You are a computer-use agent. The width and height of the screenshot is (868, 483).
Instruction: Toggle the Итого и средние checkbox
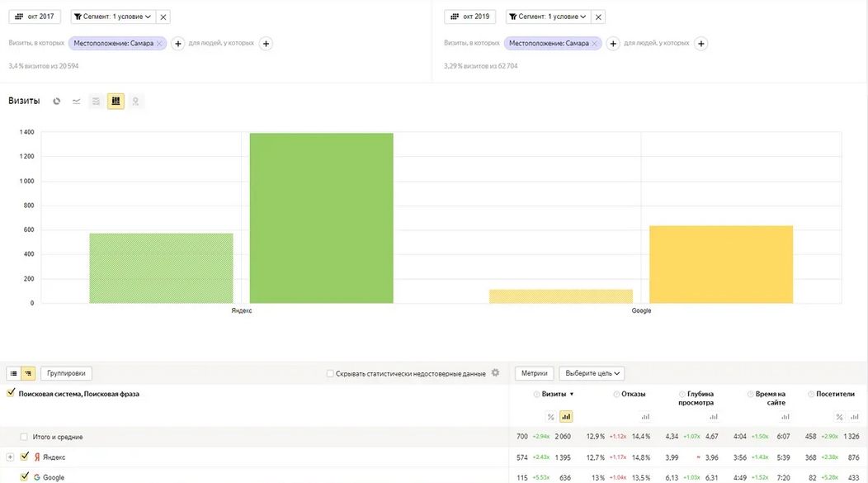point(24,437)
